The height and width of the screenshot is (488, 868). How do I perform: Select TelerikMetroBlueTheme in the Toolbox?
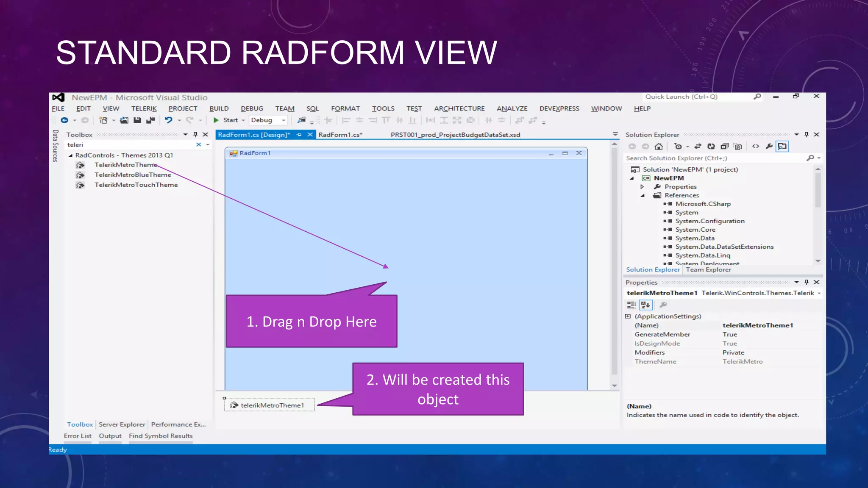[x=133, y=175]
